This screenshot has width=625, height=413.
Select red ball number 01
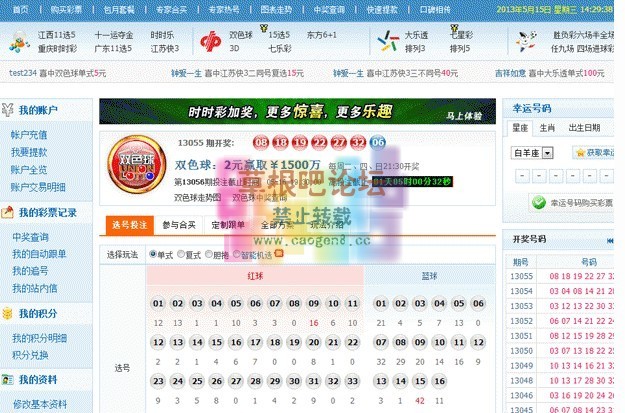(158, 303)
